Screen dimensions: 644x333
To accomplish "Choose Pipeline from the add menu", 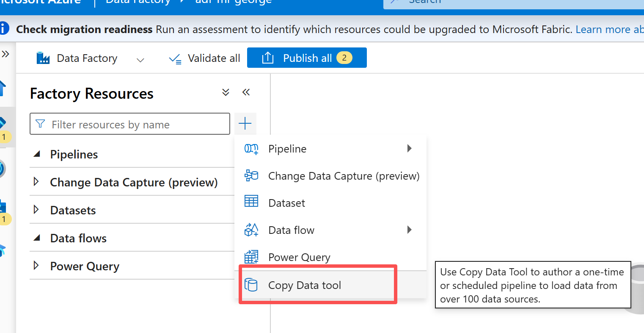I will click(x=330, y=149).
